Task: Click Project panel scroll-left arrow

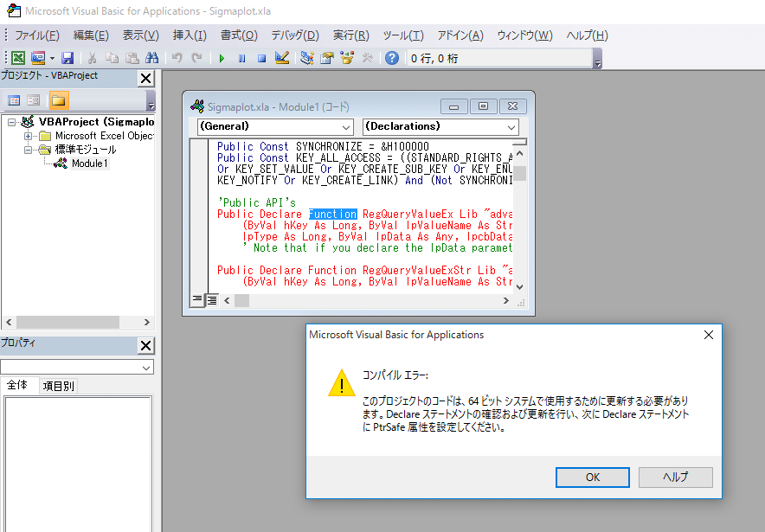Action: point(9,323)
